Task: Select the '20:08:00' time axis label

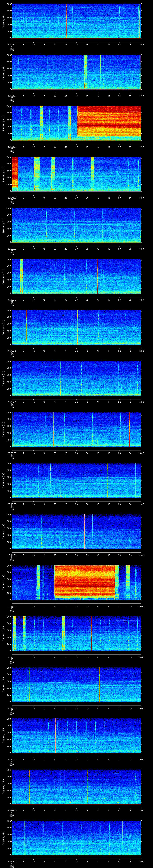Action: [12, 402]
